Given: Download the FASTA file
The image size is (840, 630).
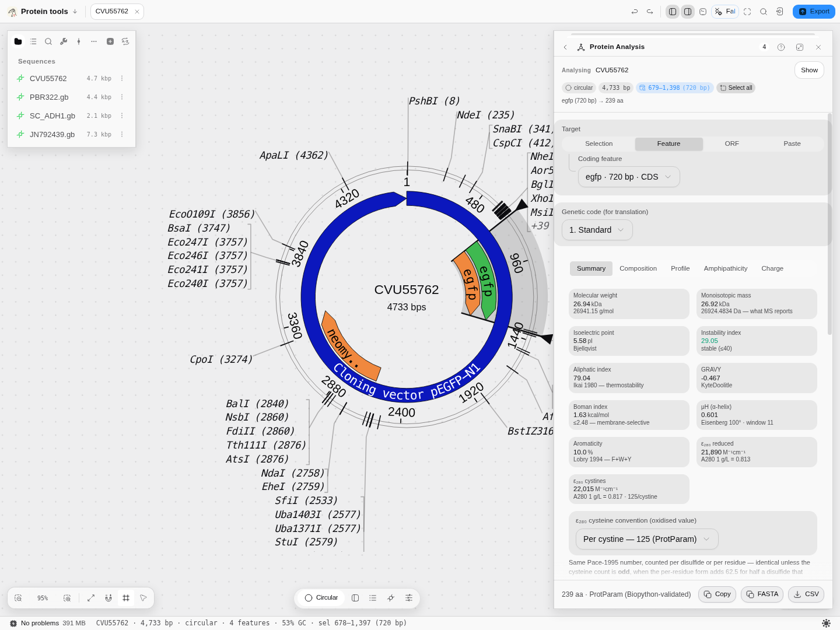Looking at the screenshot, I should tap(762, 594).
